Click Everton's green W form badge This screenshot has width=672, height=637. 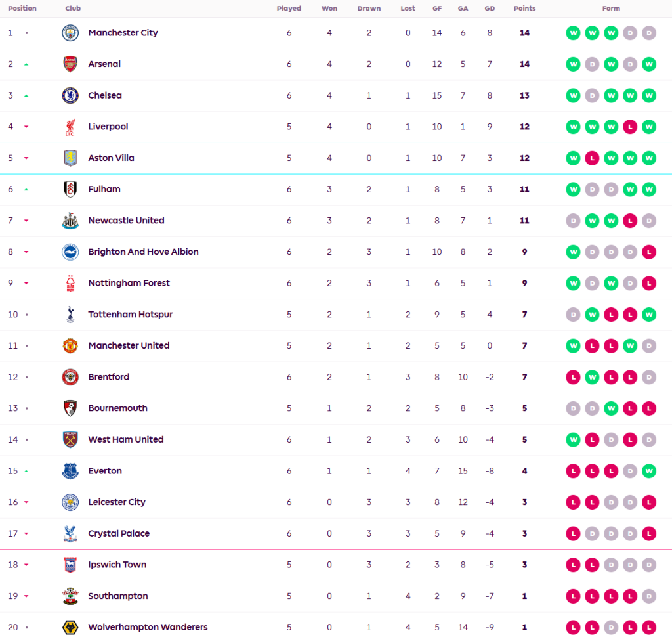click(649, 471)
